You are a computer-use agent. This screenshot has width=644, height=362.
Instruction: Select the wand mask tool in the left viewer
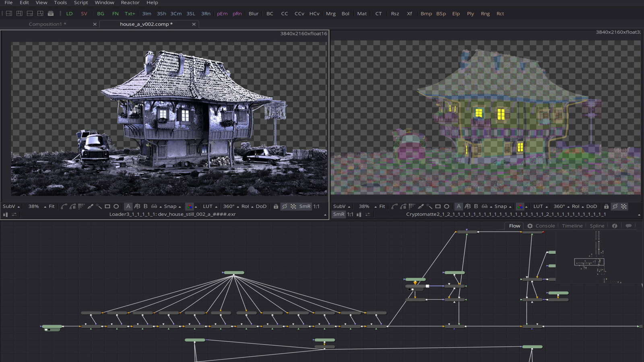click(x=99, y=206)
